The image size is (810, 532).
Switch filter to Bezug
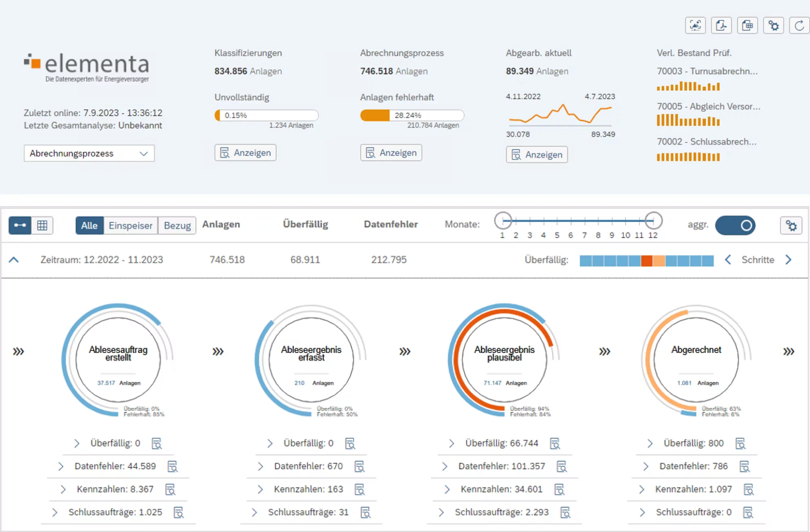(x=177, y=225)
